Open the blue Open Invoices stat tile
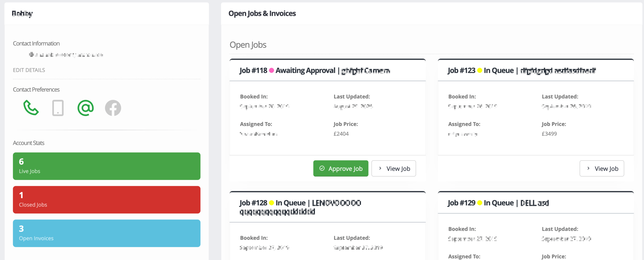The height and width of the screenshot is (260, 644). click(107, 233)
